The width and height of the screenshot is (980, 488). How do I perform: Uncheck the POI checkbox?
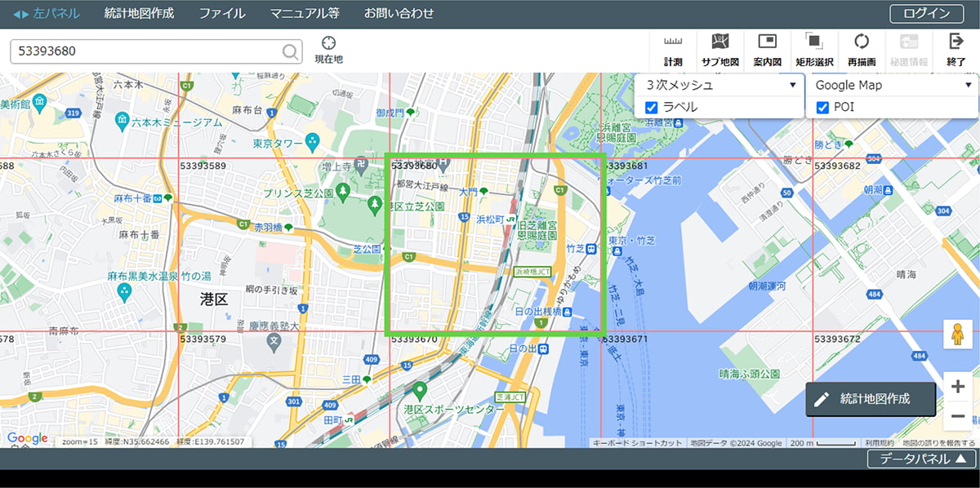tap(823, 107)
